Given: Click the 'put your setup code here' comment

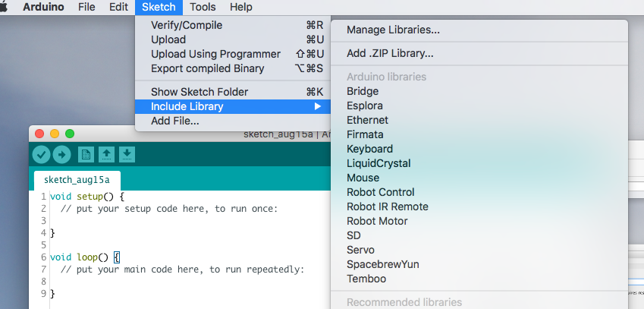Looking at the screenshot, I should [169, 209].
